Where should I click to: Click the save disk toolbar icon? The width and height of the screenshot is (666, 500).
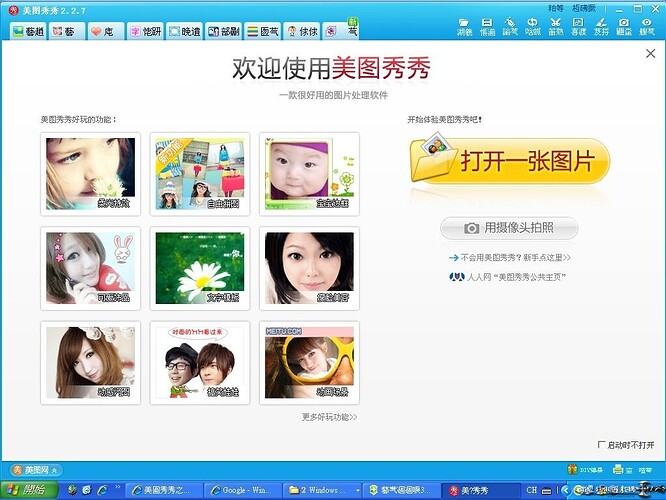(487, 27)
